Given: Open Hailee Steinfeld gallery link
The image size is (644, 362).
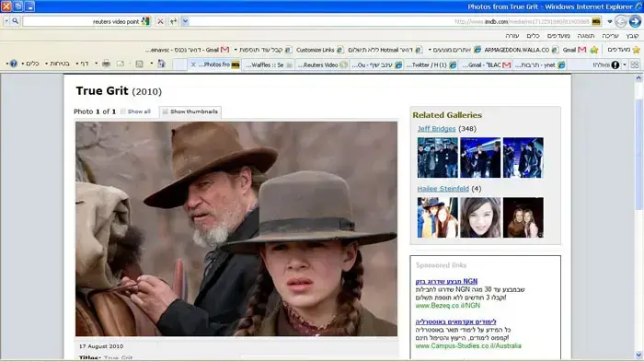Looking at the screenshot, I should [443, 189].
